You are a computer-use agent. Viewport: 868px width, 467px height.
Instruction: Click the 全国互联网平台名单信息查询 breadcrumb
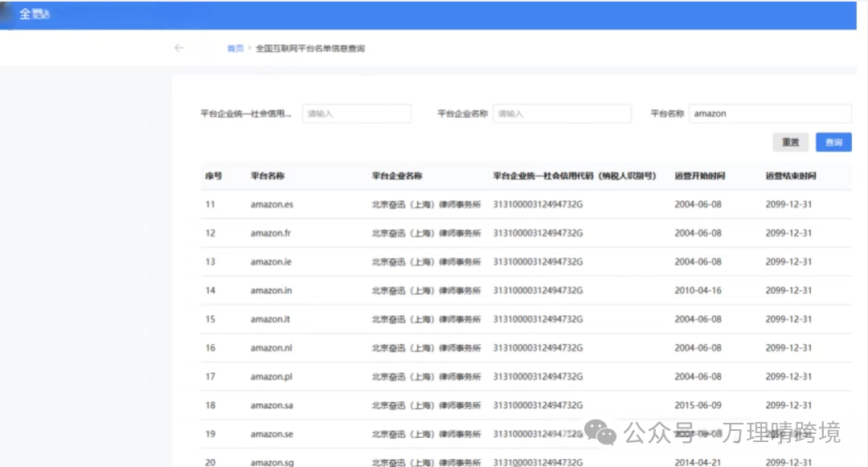310,49
